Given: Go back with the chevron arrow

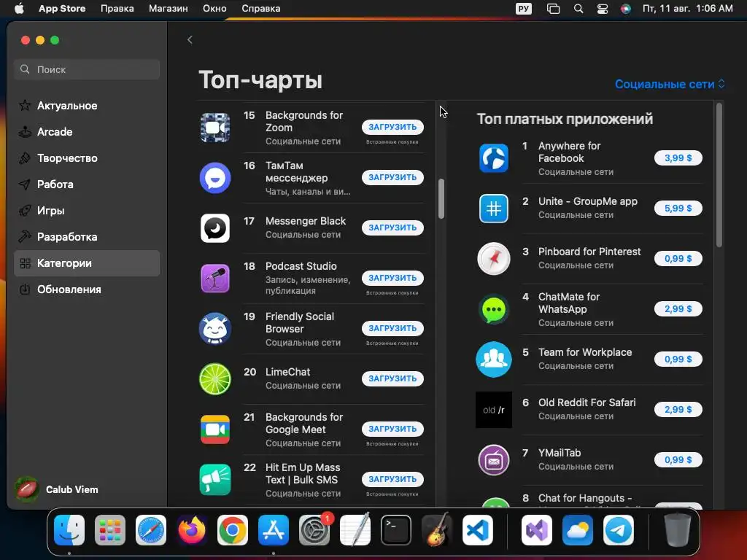Looking at the screenshot, I should click(190, 39).
